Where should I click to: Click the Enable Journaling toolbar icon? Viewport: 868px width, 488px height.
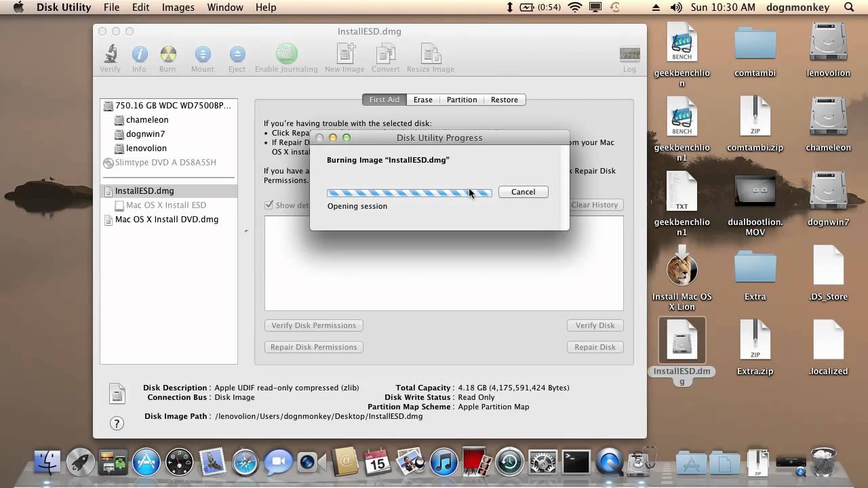[286, 54]
